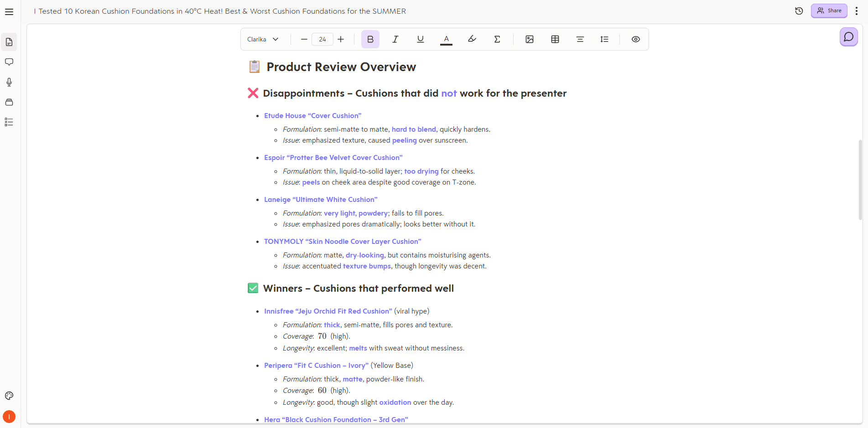Insert a table

pos(555,39)
